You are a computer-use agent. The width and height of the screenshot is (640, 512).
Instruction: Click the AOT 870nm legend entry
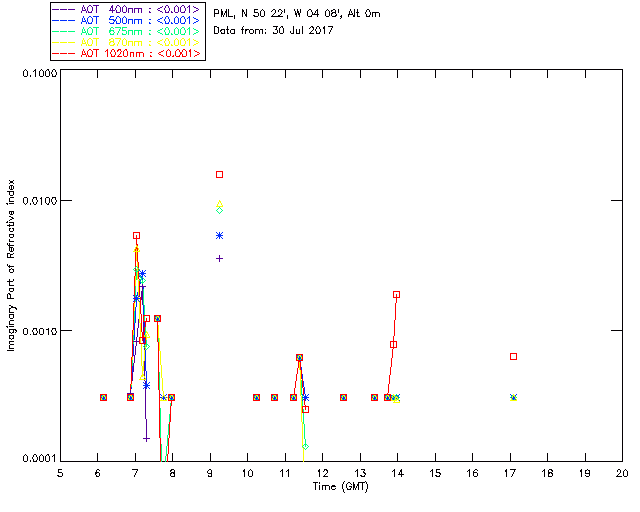coord(126,42)
